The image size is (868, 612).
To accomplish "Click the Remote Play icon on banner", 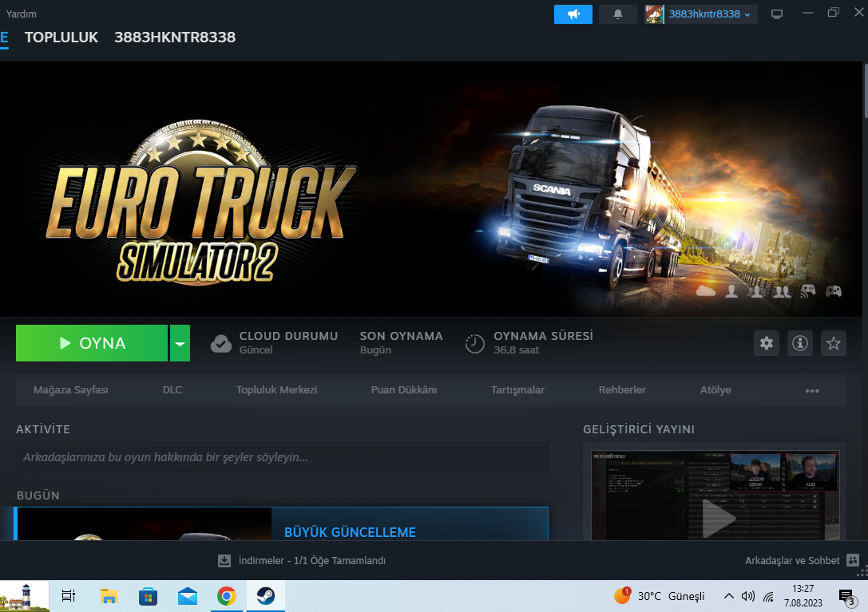I will [807, 290].
